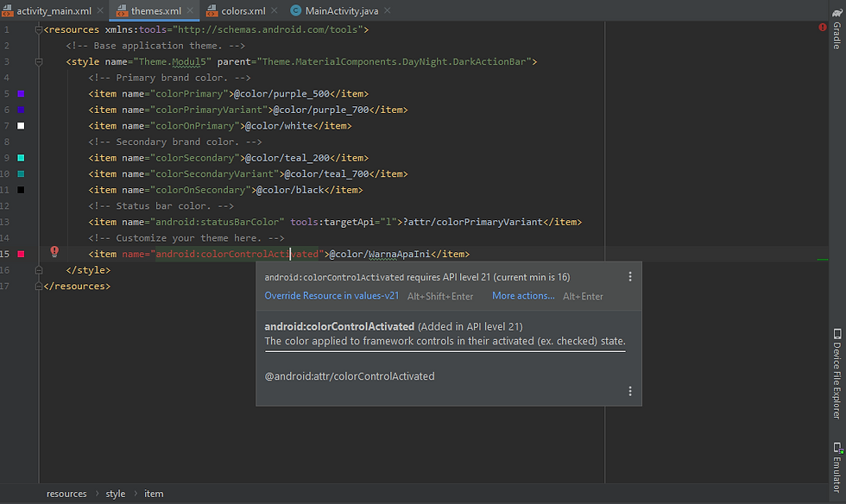
Task: Click the colorPrimary item name
Action: pos(189,94)
